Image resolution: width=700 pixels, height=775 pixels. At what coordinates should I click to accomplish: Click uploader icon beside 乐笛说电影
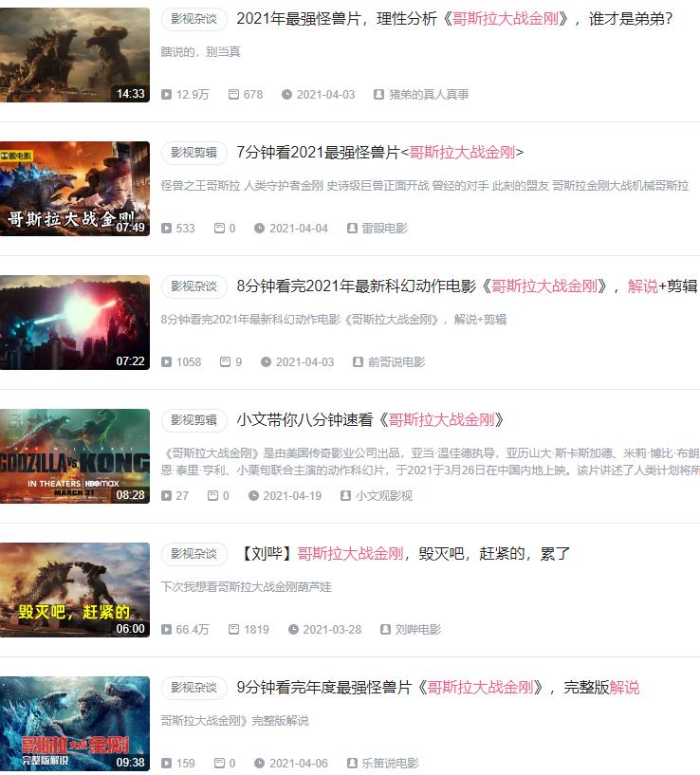click(x=352, y=763)
